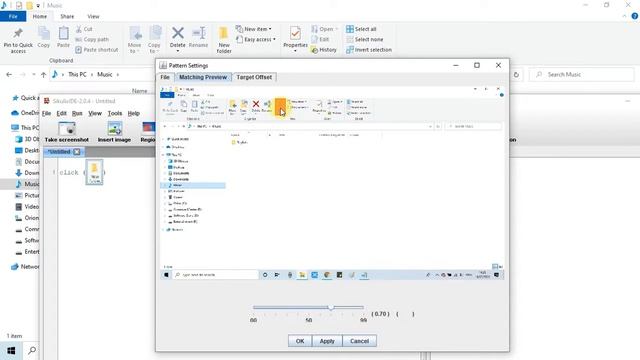640x360 pixels.
Task: Click the similarity slider thumb
Action: click(x=331, y=307)
